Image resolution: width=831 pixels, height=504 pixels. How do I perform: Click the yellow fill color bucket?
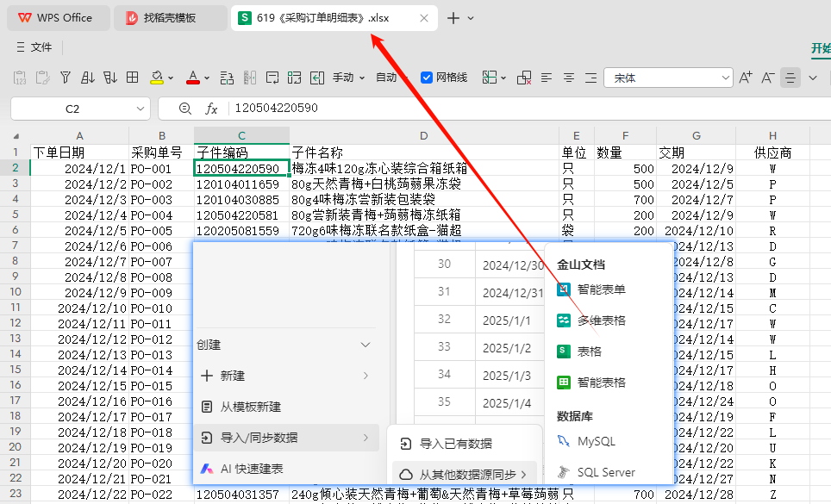click(156, 78)
